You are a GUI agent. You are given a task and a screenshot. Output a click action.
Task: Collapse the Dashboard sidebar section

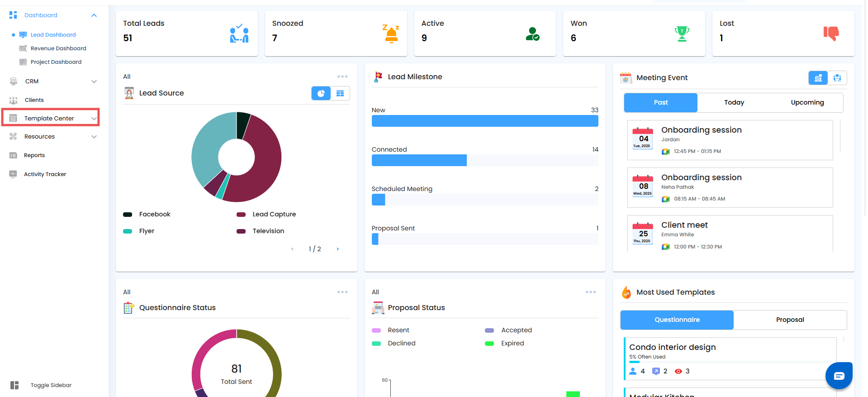[x=94, y=15]
